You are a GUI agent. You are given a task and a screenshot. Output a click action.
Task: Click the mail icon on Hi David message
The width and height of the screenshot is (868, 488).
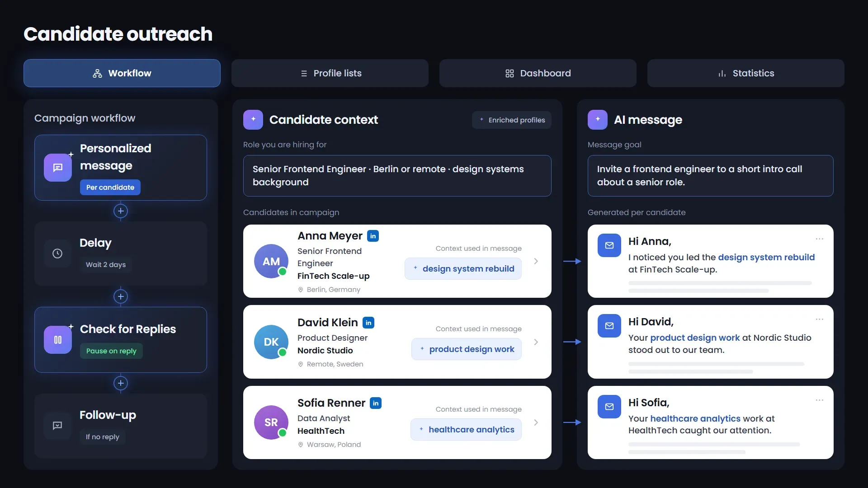609,326
